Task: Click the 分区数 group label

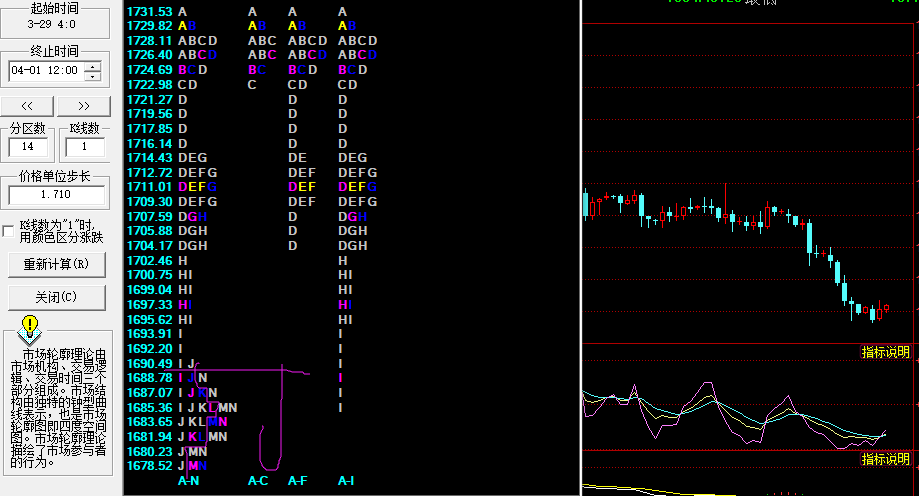Action: 28,128
